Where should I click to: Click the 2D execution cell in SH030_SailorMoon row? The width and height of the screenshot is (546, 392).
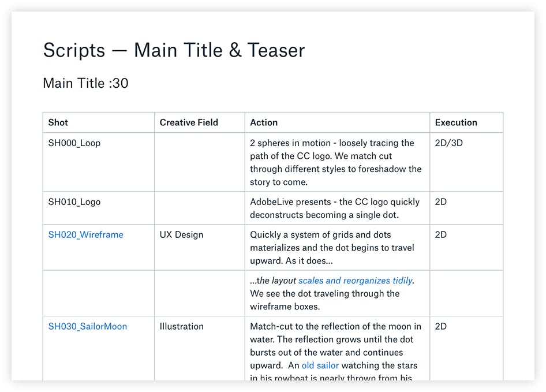tap(441, 327)
